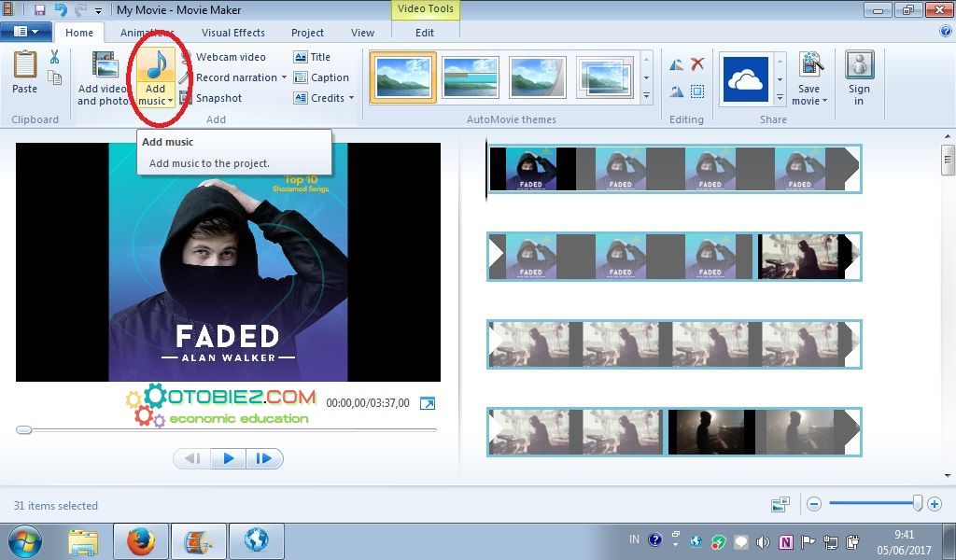This screenshot has width=956, height=560.
Task: Click the Next frame button
Action: coord(264,458)
